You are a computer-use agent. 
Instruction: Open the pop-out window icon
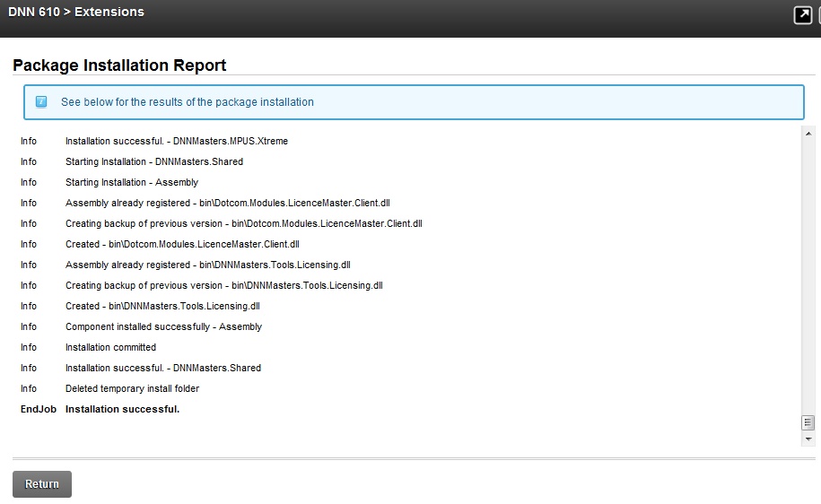click(x=803, y=14)
